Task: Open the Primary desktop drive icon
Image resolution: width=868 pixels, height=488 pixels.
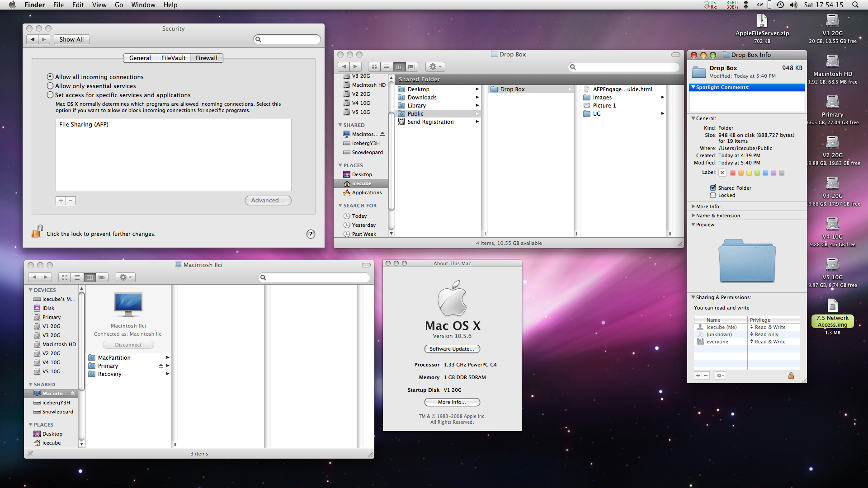Action: [x=832, y=102]
